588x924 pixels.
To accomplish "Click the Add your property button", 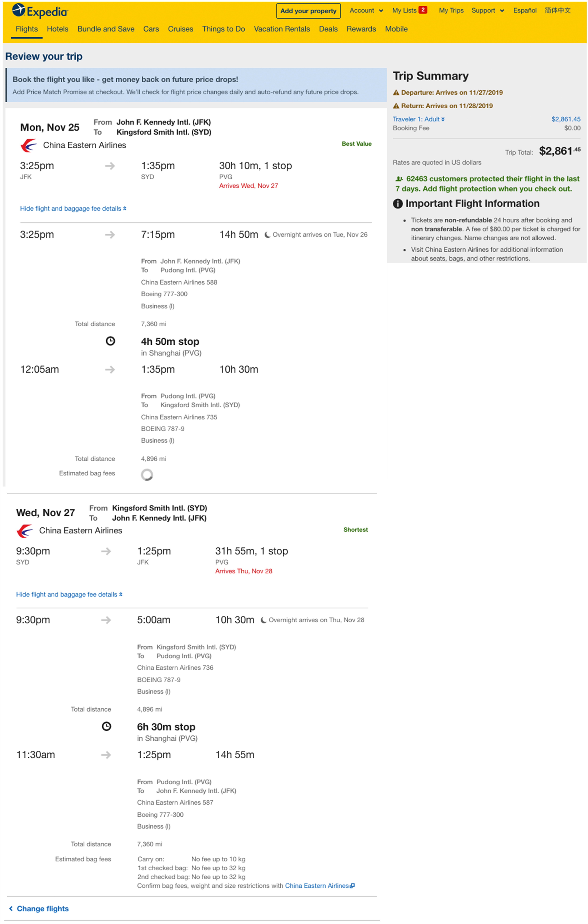I will point(308,11).
